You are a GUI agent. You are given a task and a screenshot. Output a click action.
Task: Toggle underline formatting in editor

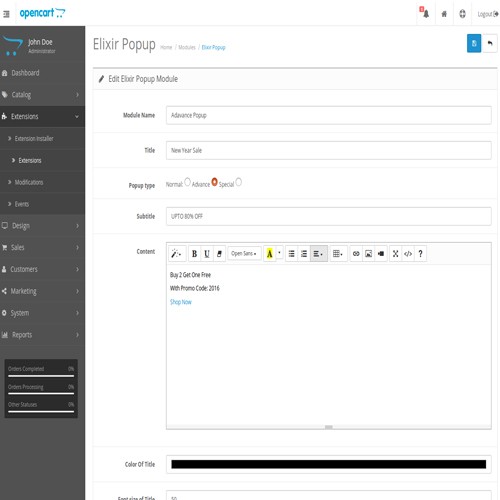[x=207, y=254]
